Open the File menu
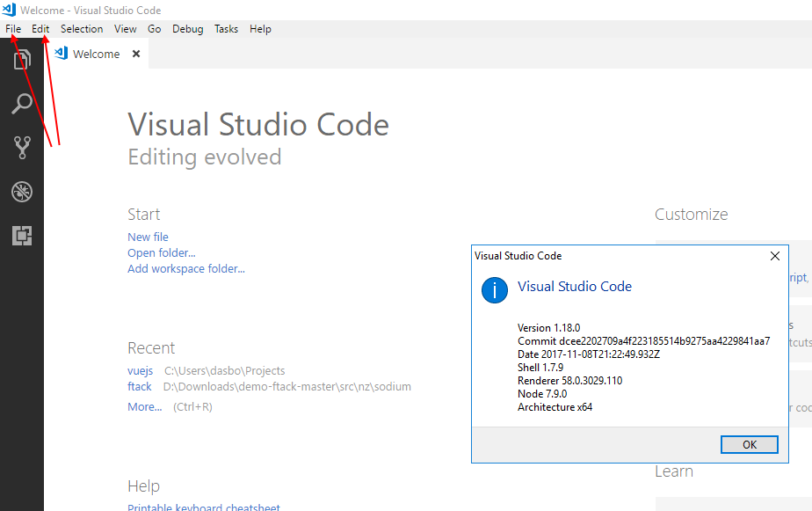812x511 pixels. 13,28
